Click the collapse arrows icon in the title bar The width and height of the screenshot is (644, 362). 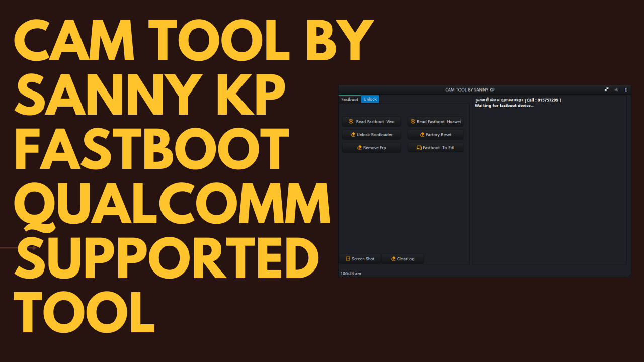606,89
